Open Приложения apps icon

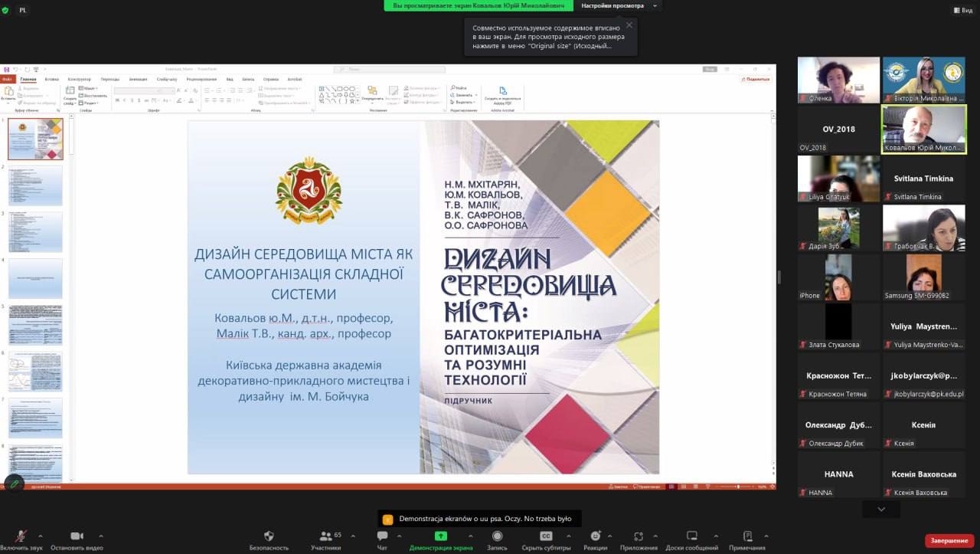639,536
